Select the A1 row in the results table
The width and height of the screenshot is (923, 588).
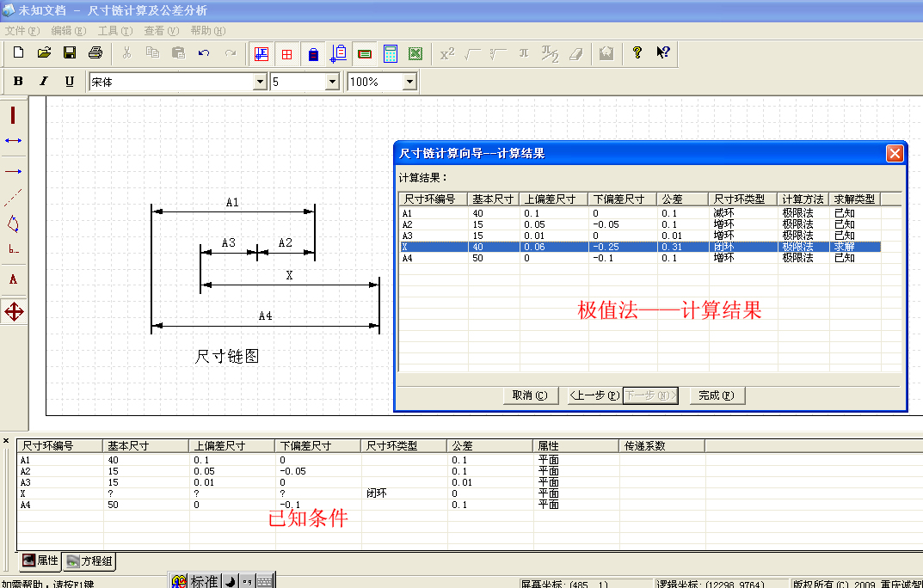coord(641,213)
